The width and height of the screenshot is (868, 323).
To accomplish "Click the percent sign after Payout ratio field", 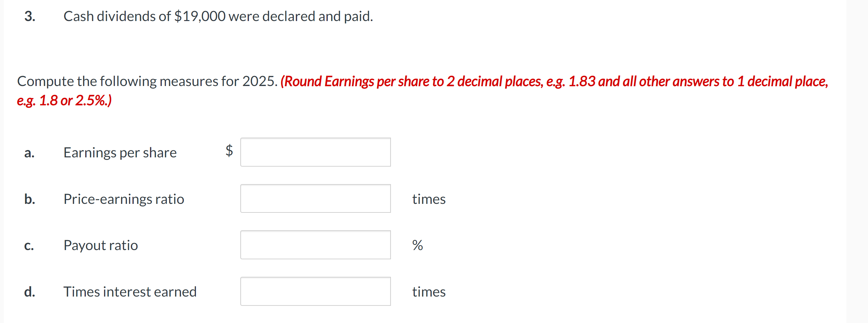I will (x=418, y=245).
